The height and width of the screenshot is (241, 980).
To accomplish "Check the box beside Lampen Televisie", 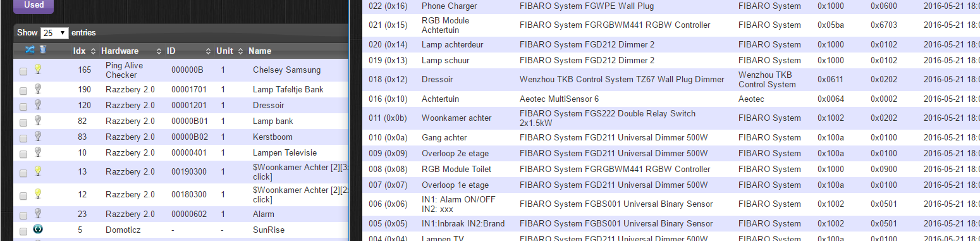I will click(23, 154).
